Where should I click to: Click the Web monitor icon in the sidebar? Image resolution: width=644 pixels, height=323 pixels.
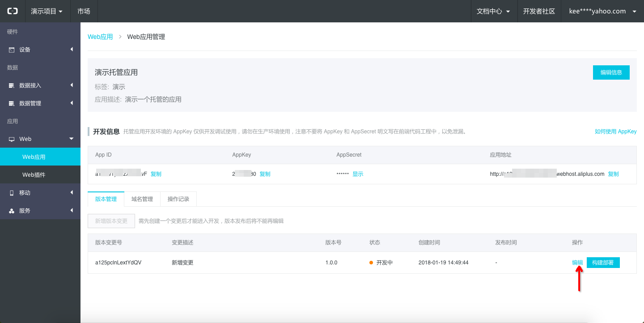click(x=12, y=139)
